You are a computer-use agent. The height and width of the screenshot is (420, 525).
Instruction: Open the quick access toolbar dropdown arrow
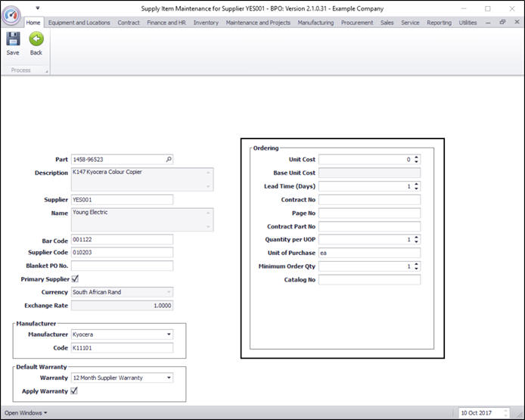[38, 8]
